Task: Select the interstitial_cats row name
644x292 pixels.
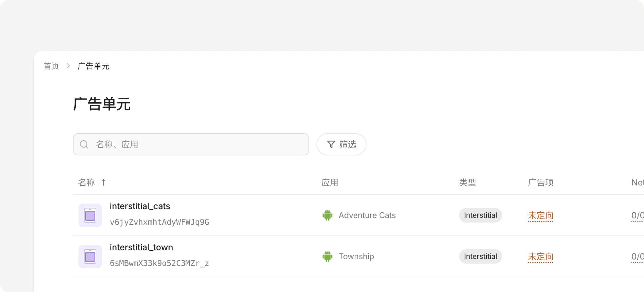Action: click(x=140, y=206)
